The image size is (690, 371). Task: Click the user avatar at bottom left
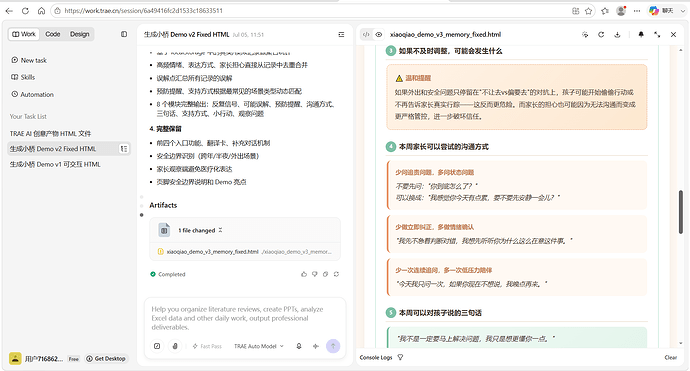click(15, 359)
